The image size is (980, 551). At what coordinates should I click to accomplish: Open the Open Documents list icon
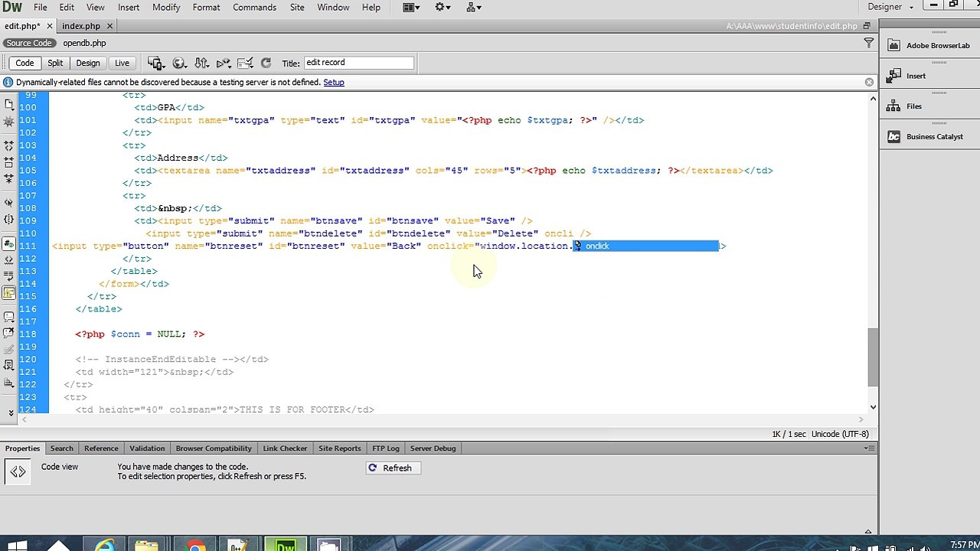pos(9,103)
